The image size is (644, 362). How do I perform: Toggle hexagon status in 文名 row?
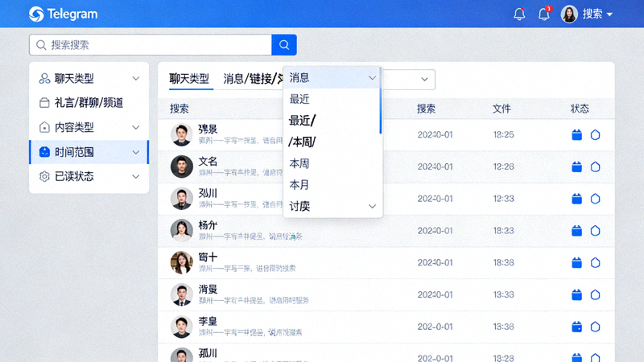(x=595, y=167)
